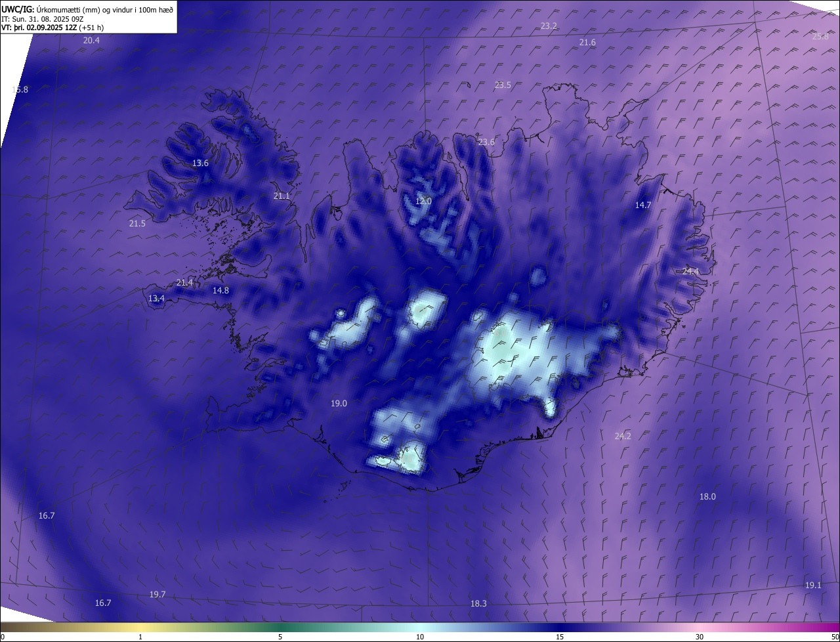Click the map value 18.0
The width and height of the screenshot is (840, 642).
click(x=707, y=497)
